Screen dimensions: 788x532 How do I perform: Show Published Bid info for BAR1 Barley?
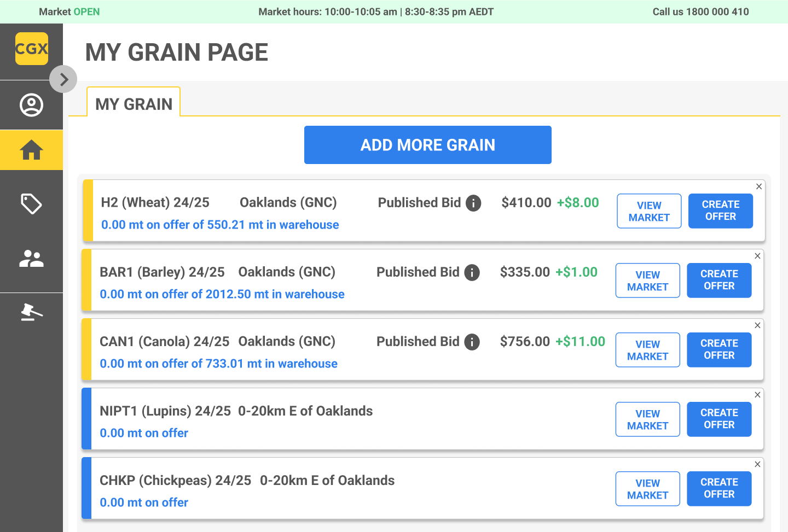tap(472, 272)
